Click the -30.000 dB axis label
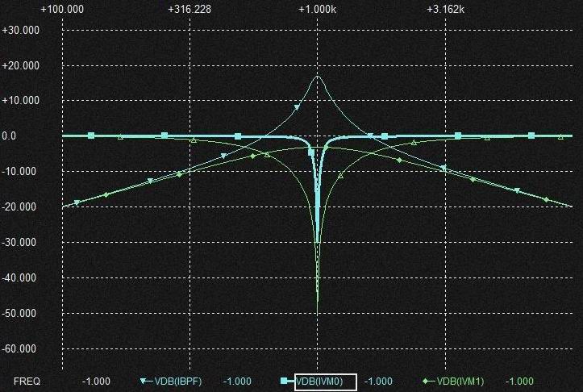 [20, 242]
